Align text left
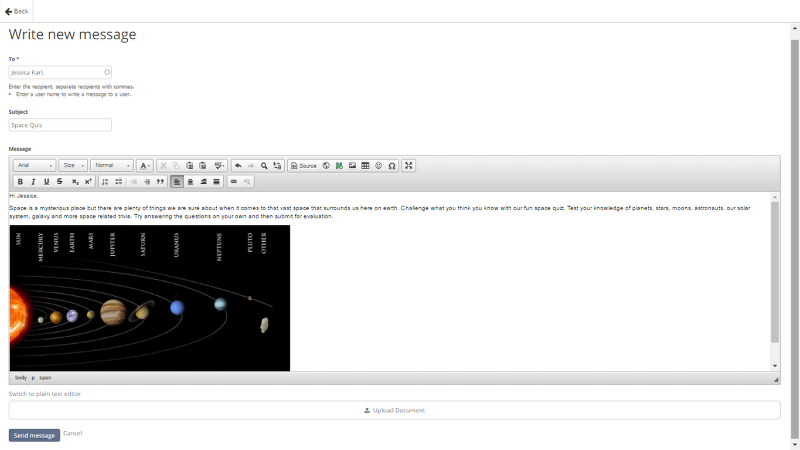Image resolution: width=800 pixels, height=450 pixels. pyautogui.click(x=177, y=182)
